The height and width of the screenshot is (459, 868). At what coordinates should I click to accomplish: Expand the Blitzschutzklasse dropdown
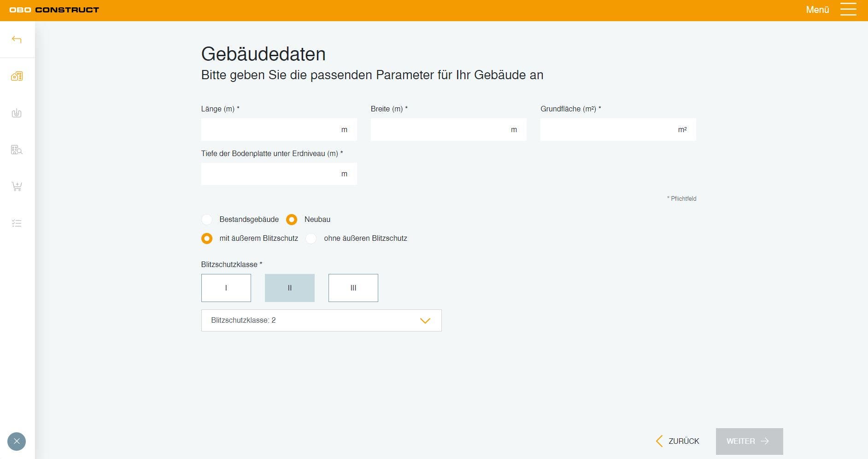[x=322, y=320]
